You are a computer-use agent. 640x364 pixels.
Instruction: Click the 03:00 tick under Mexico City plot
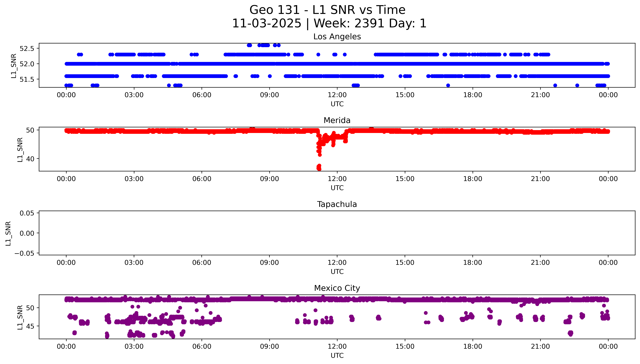click(x=134, y=346)
